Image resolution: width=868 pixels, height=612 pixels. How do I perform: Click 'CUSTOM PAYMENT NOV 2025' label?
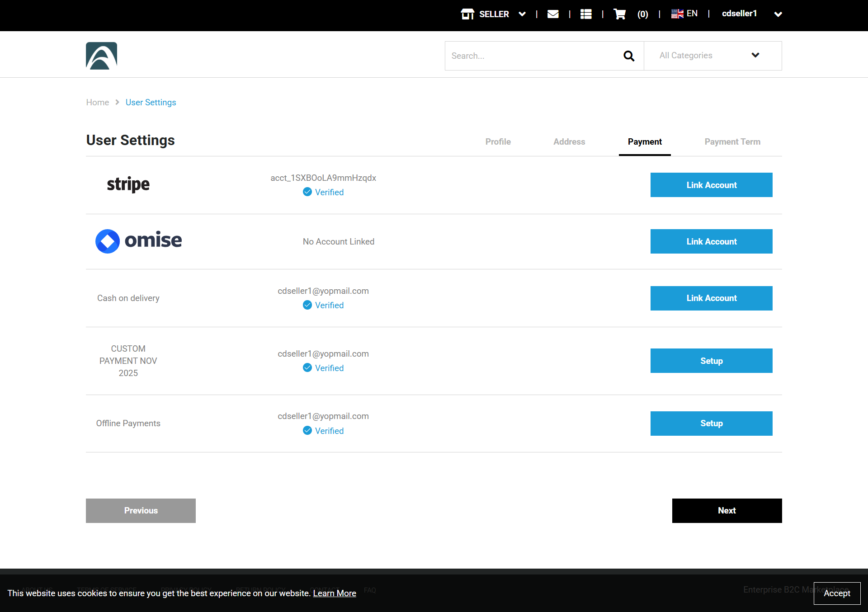[128, 361]
